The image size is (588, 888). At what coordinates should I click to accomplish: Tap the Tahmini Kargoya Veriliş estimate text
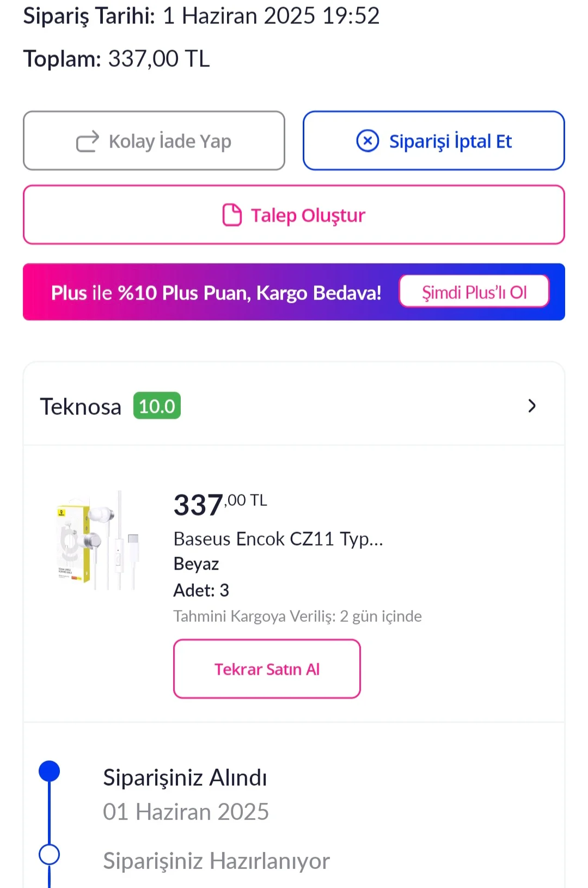(297, 616)
